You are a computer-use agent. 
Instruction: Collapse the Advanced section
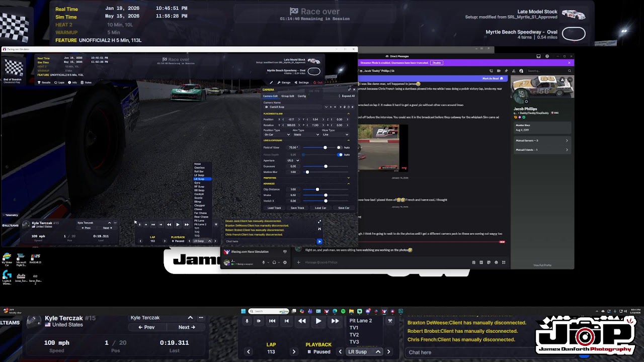coord(349,184)
